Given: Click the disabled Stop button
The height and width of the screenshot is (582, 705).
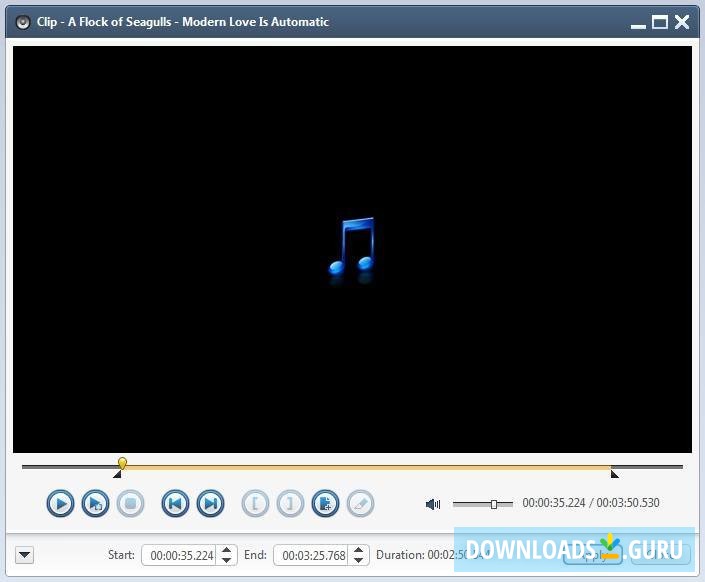Looking at the screenshot, I should tap(130, 503).
